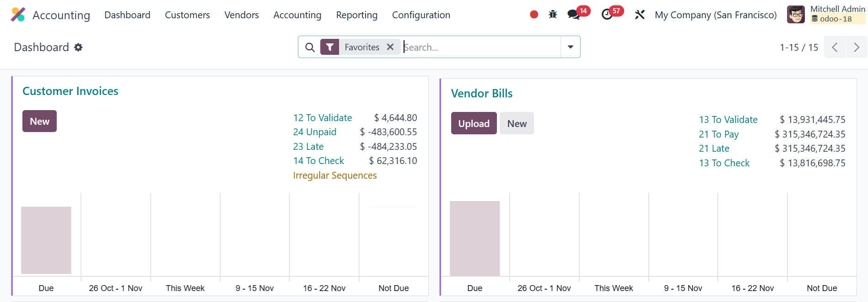Click New under Customer Invoices
Image resolution: width=868 pixels, height=302 pixels.
click(39, 121)
